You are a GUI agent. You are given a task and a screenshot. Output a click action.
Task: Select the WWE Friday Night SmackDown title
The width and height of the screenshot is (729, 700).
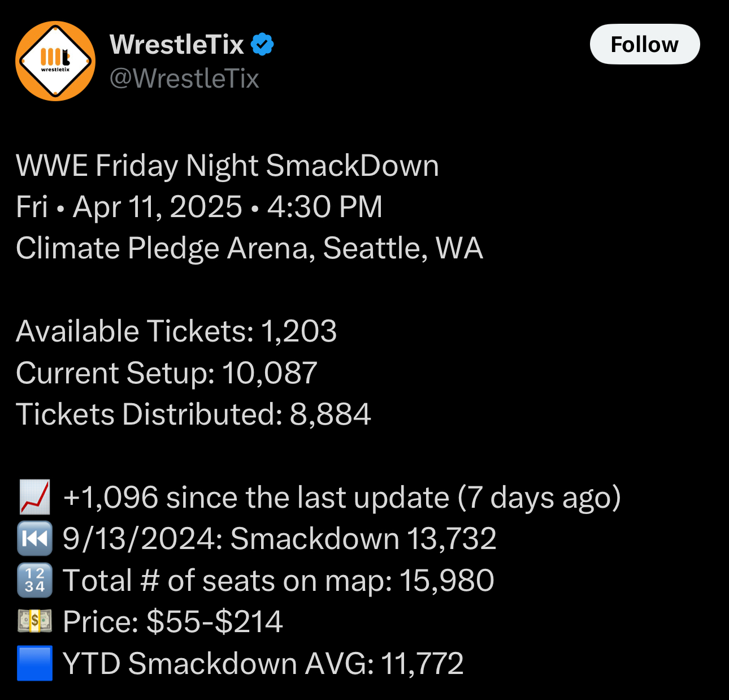(x=227, y=166)
